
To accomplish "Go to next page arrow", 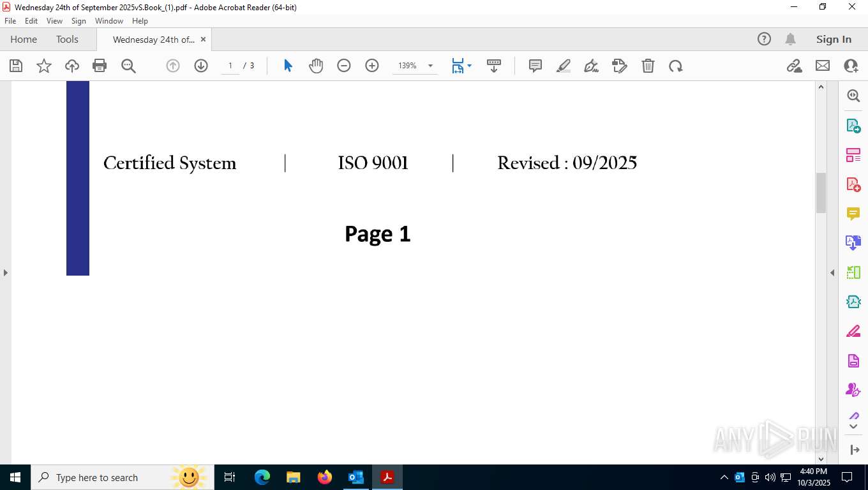I will coord(201,66).
